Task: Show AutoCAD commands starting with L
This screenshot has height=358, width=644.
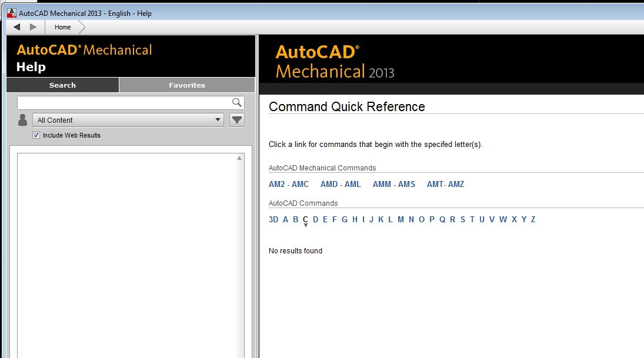Action: coord(390,220)
